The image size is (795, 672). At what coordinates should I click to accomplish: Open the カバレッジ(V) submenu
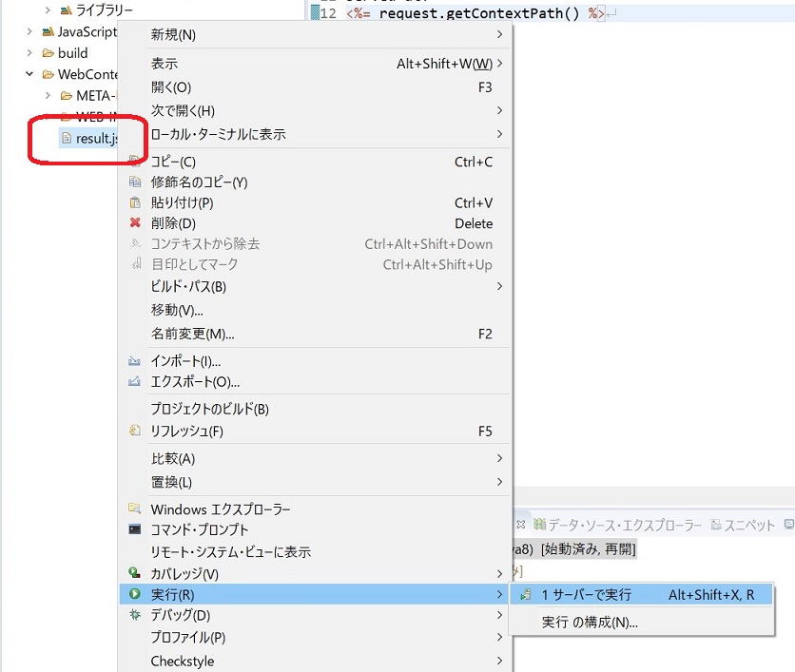click(x=316, y=573)
